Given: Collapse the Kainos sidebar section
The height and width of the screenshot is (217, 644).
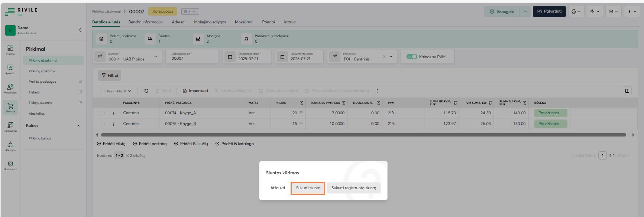Looking at the screenshot, I should 78,126.
